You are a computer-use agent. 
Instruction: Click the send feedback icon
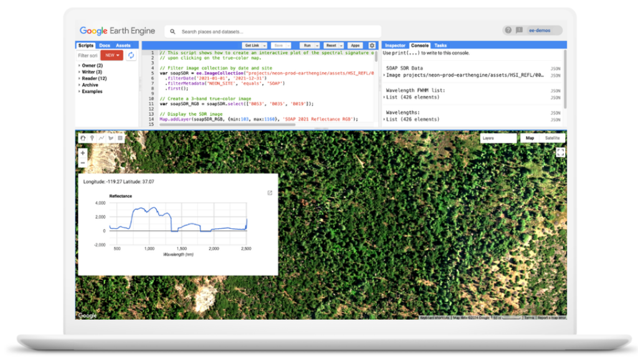[x=519, y=30]
